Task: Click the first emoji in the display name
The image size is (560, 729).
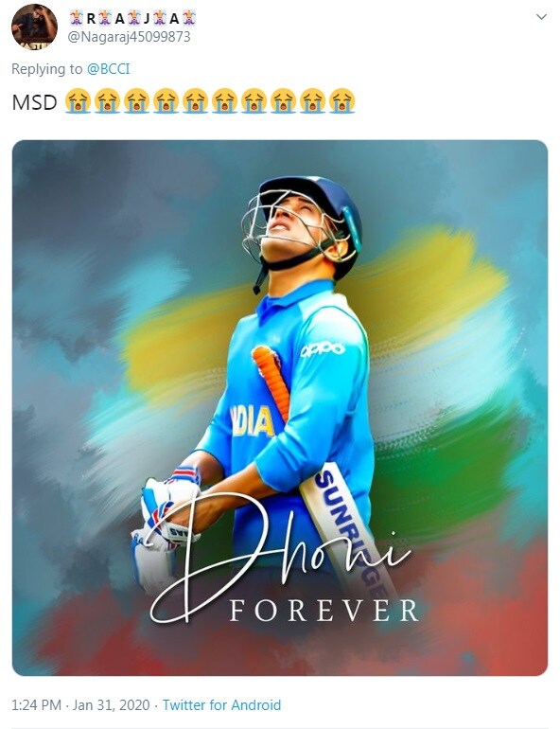Action: click(x=77, y=18)
